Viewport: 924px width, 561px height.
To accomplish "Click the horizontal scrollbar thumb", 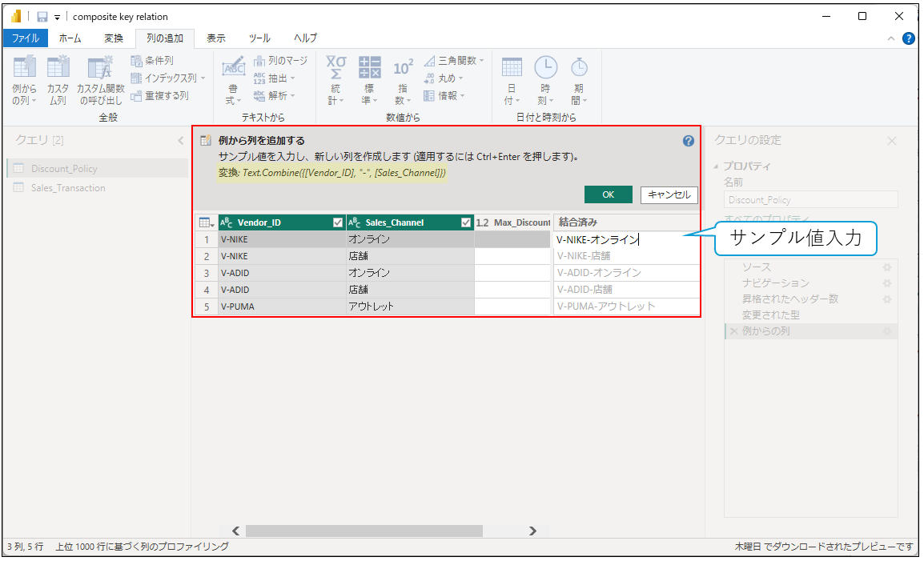I will click(364, 531).
